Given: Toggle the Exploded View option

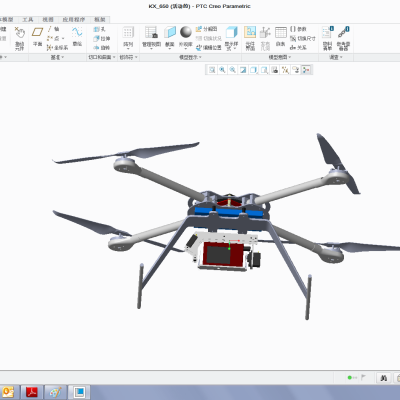Looking at the screenshot, I should [207, 29].
